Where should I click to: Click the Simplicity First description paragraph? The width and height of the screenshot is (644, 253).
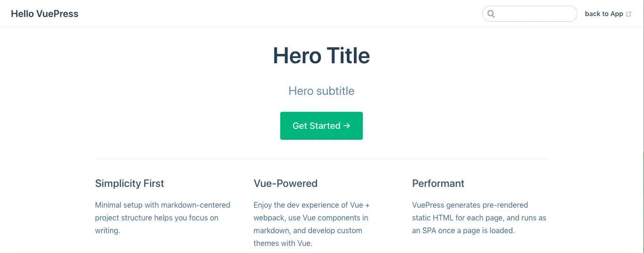click(163, 218)
